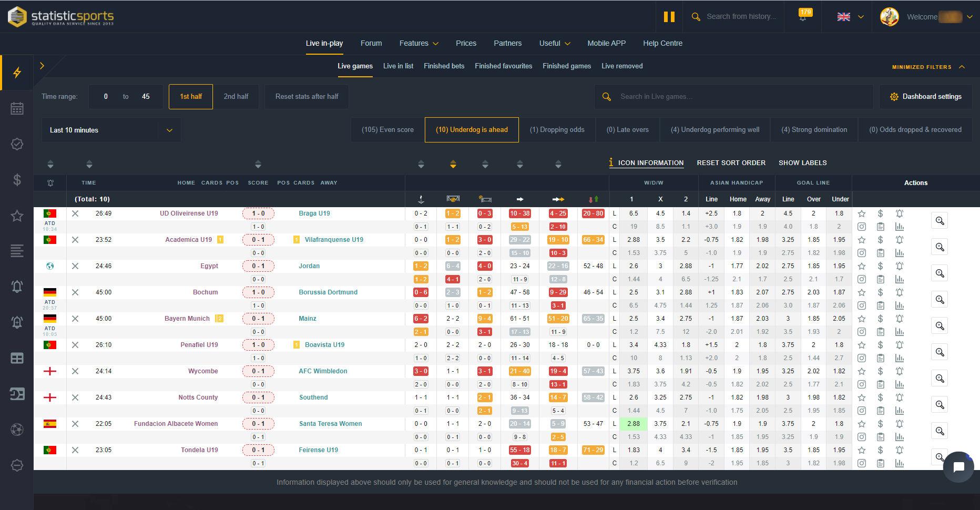Open the language flag dropdown
980x510 pixels.
850,17
